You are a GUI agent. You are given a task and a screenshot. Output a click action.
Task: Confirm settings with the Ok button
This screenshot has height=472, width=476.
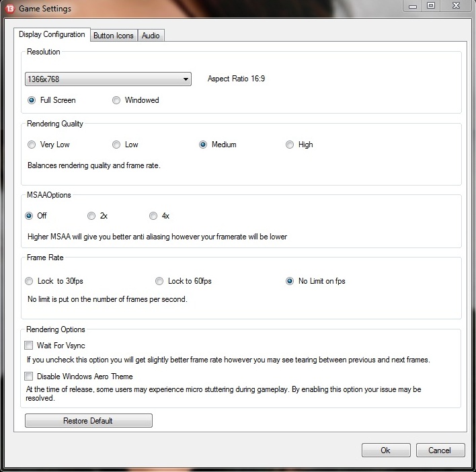tap(386, 450)
